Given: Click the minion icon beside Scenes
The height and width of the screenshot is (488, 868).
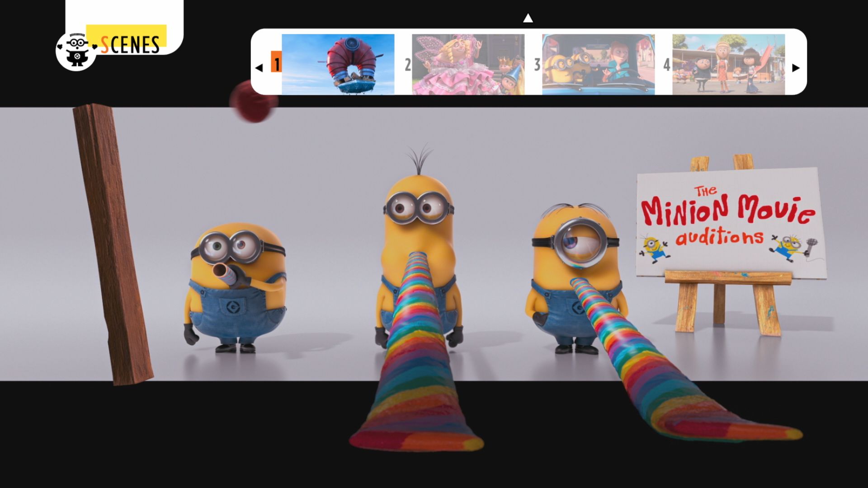Looking at the screenshot, I should (76, 51).
